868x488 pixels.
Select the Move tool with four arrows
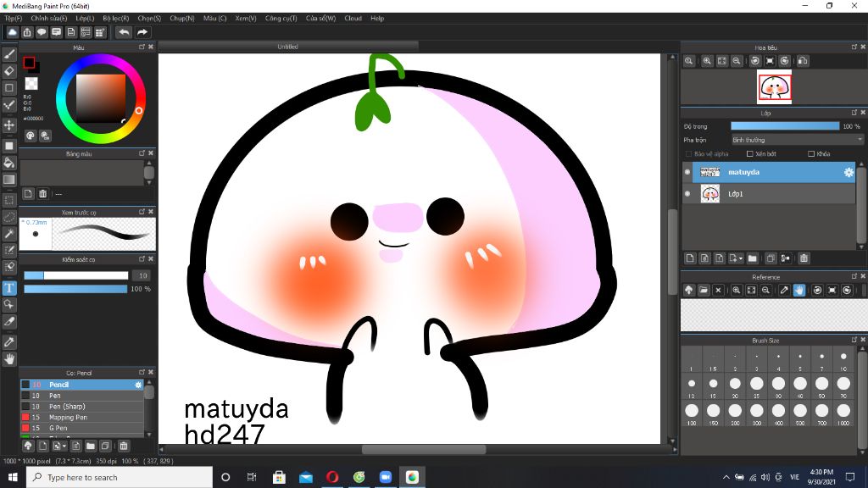[9, 125]
